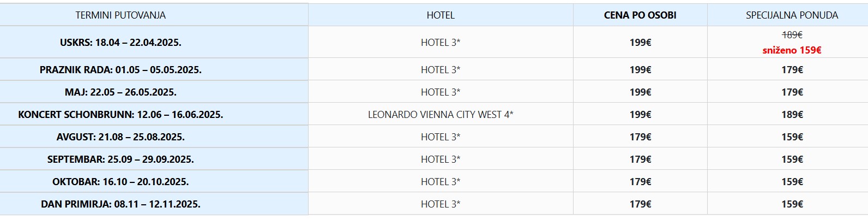Click the SEPTEMBAR 25.09 – 29.09.2025 cell
This screenshot has height=219, width=868.
pyautogui.click(x=120, y=159)
